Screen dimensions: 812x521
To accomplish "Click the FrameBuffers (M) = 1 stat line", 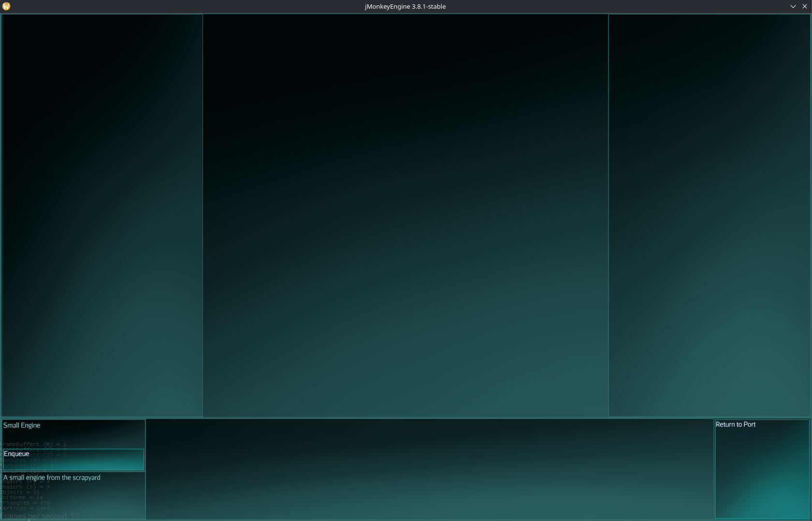I will (x=34, y=444).
